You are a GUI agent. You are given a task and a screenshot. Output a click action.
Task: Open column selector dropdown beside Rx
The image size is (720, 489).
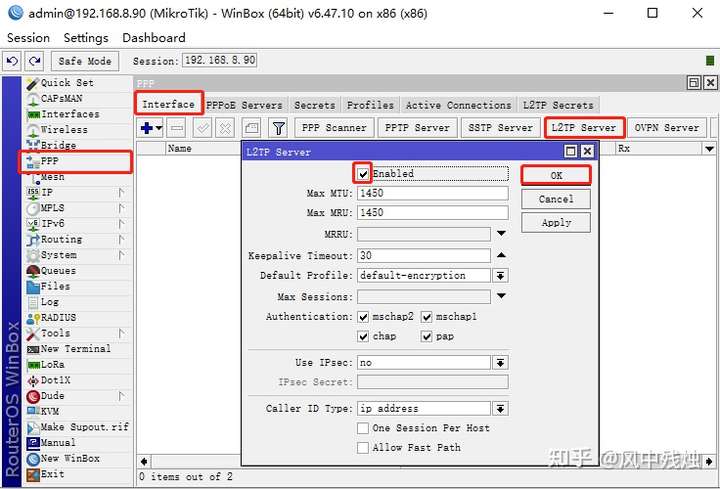[x=709, y=149]
